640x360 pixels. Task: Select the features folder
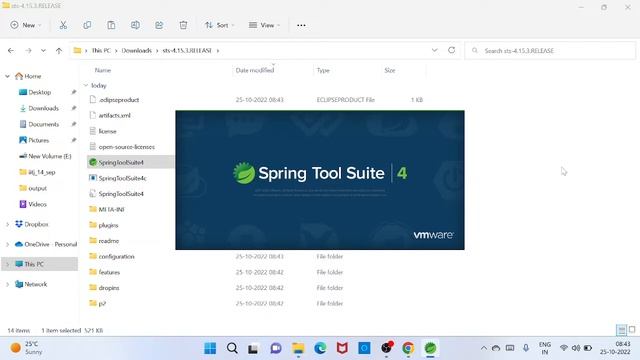click(109, 272)
